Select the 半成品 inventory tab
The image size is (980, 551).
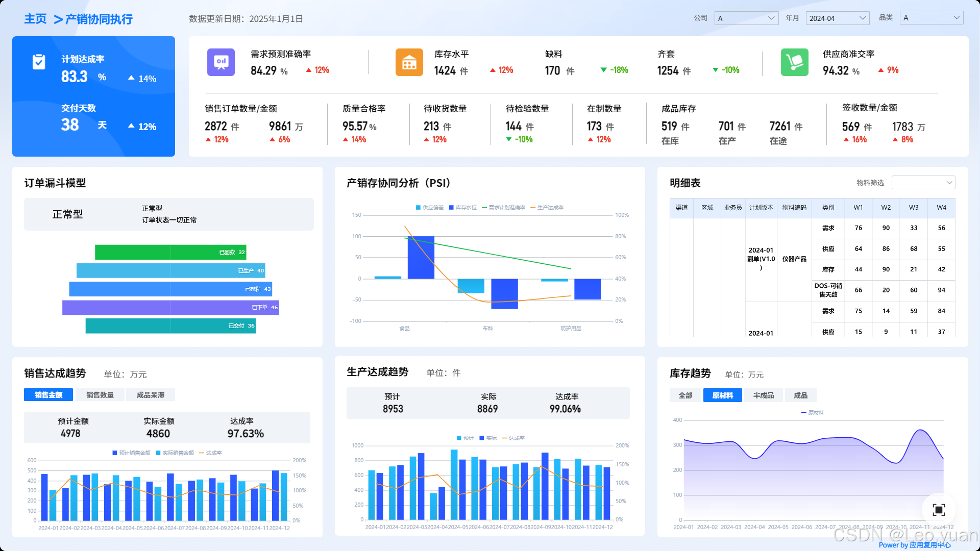click(763, 395)
